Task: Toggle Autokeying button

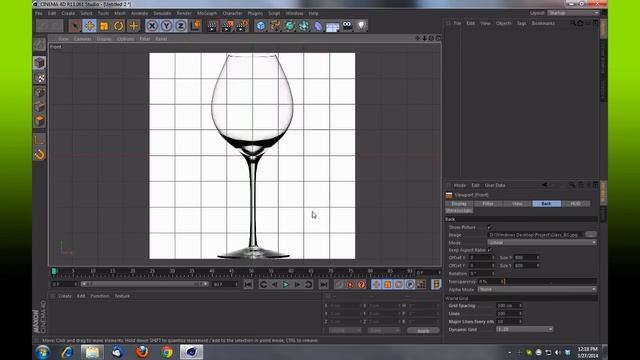Action: click(x=350, y=284)
